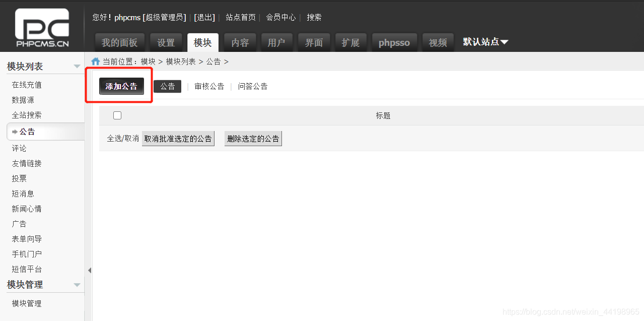This screenshot has width=644, height=321.
Task: Open 投票 module from sidebar
Action: tap(19, 178)
